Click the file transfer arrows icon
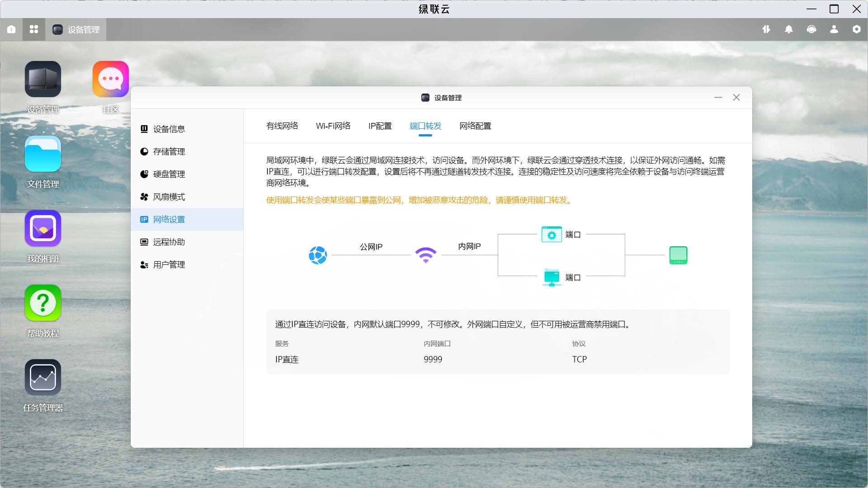 (766, 29)
